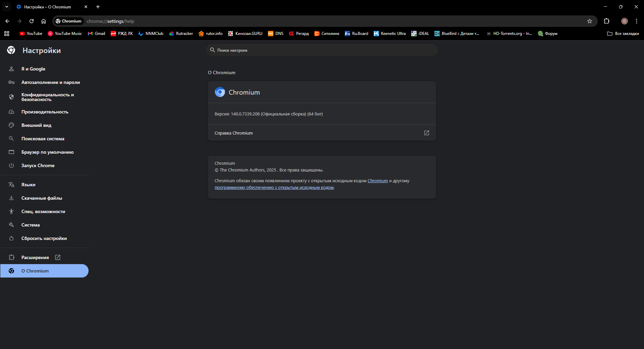Open a new tab with plus button

click(x=98, y=7)
